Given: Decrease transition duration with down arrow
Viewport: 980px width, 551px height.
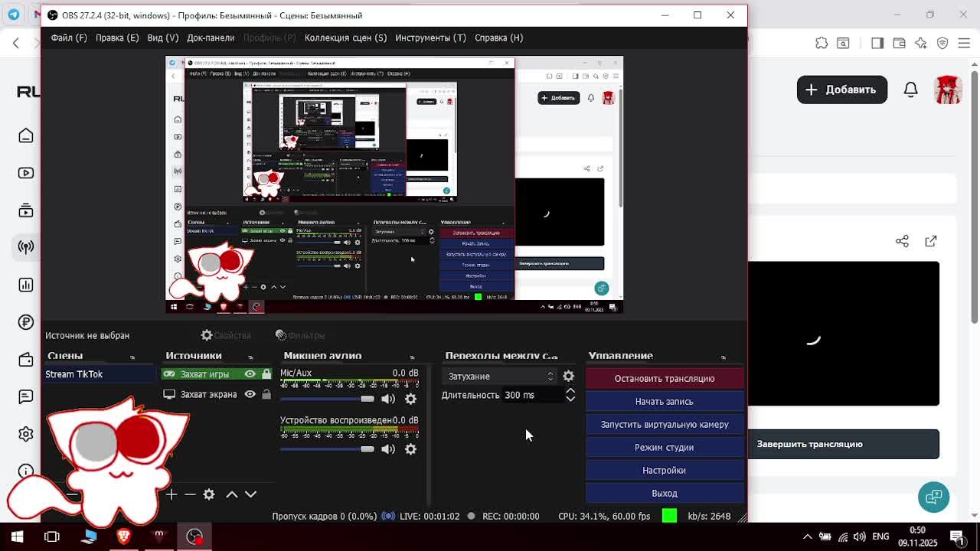Looking at the screenshot, I should tap(570, 399).
